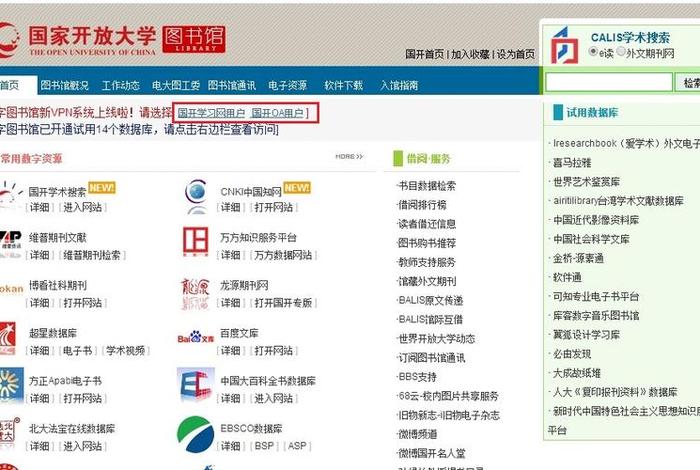Click the 方正Apabi电子书 logo
The height and width of the screenshot is (470, 700).
pos(11,386)
